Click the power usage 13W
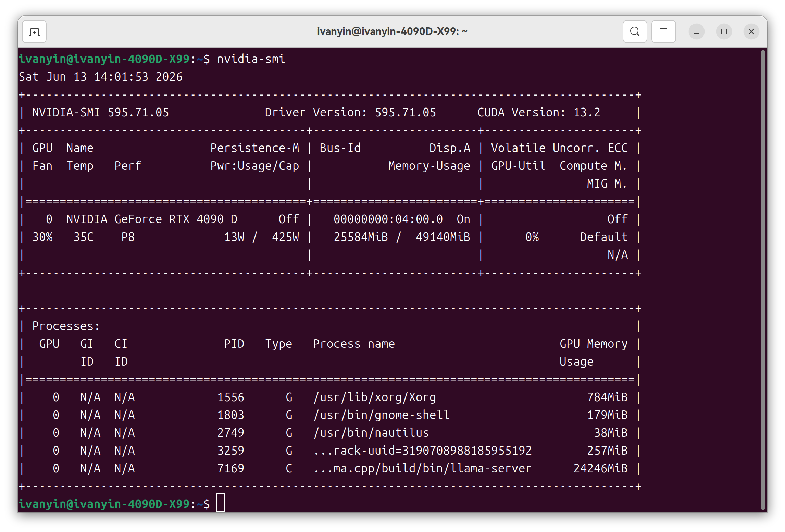 (234, 237)
